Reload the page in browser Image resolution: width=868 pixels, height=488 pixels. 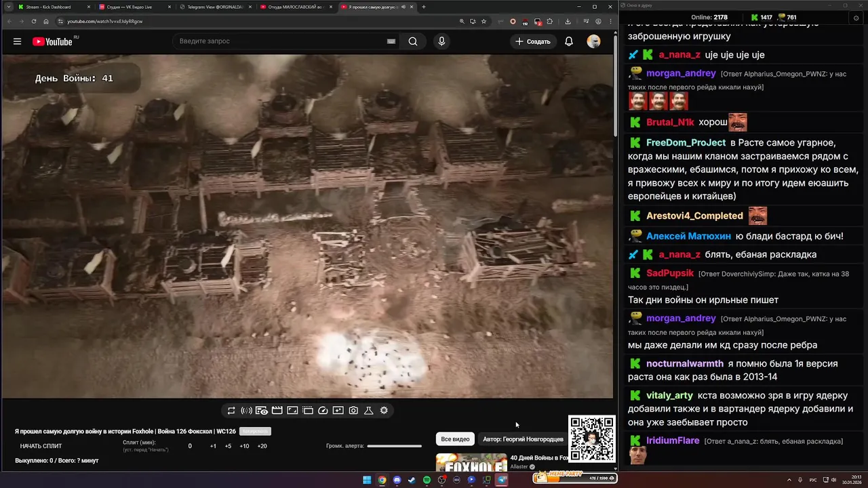pos(34,21)
